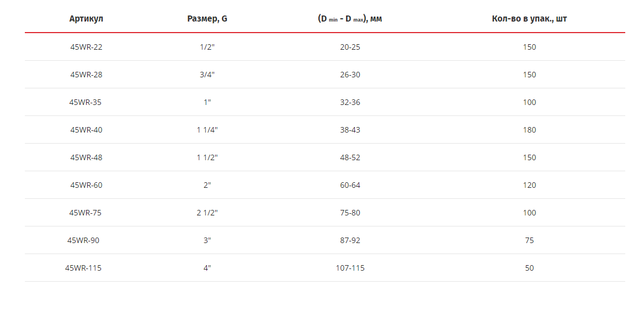Screen dimensions: 644x311
Task: Click the quantity 50 cell
Action: (529, 268)
